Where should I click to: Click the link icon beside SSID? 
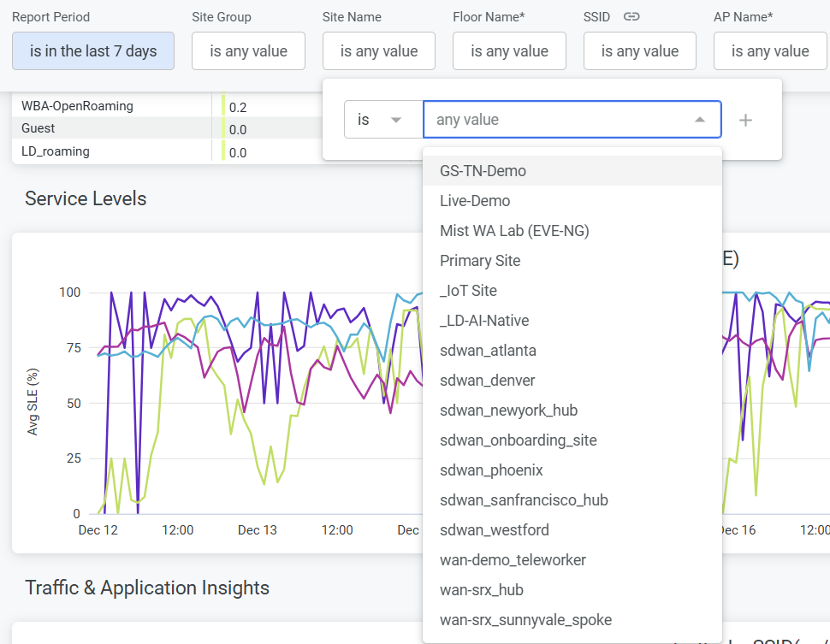point(631,17)
